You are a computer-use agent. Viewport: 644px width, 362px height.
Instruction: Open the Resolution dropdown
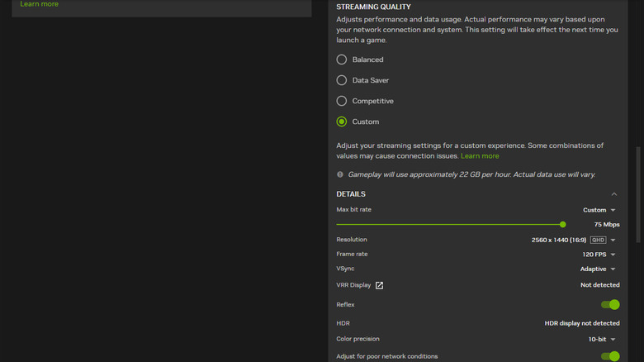(613, 240)
